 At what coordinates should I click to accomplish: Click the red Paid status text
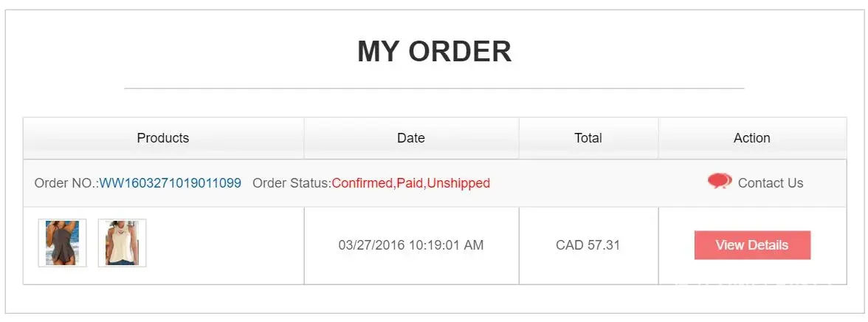coord(410,183)
